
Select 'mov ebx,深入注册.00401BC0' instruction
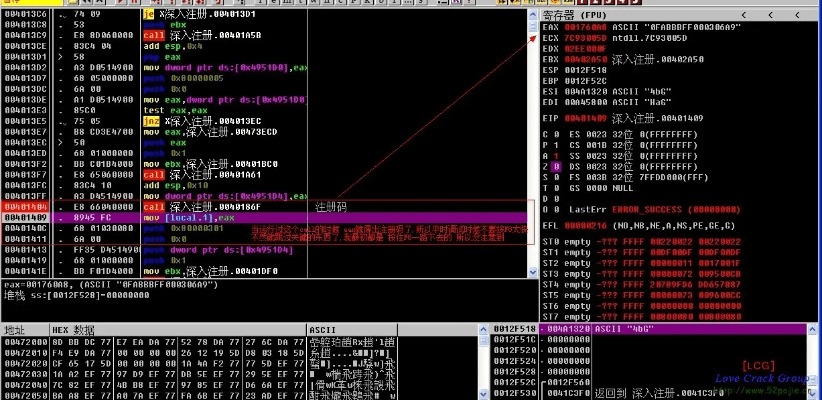pyautogui.click(x=210, y=164)
